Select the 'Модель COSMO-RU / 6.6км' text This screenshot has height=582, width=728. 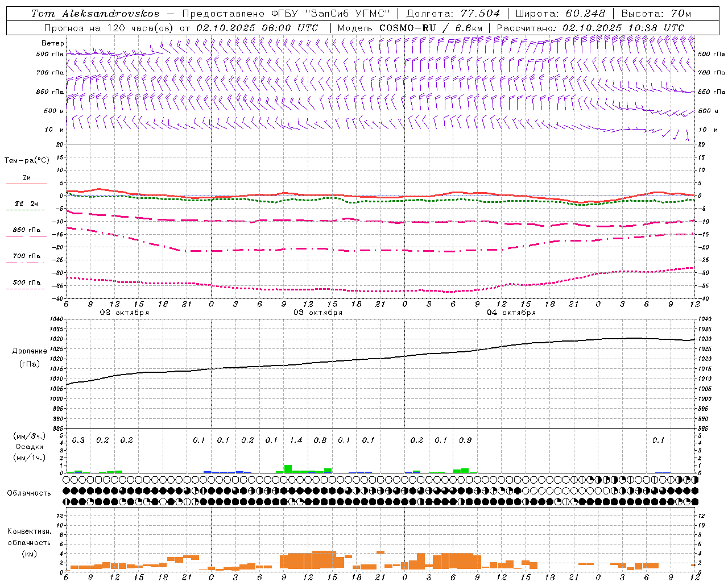410,28
